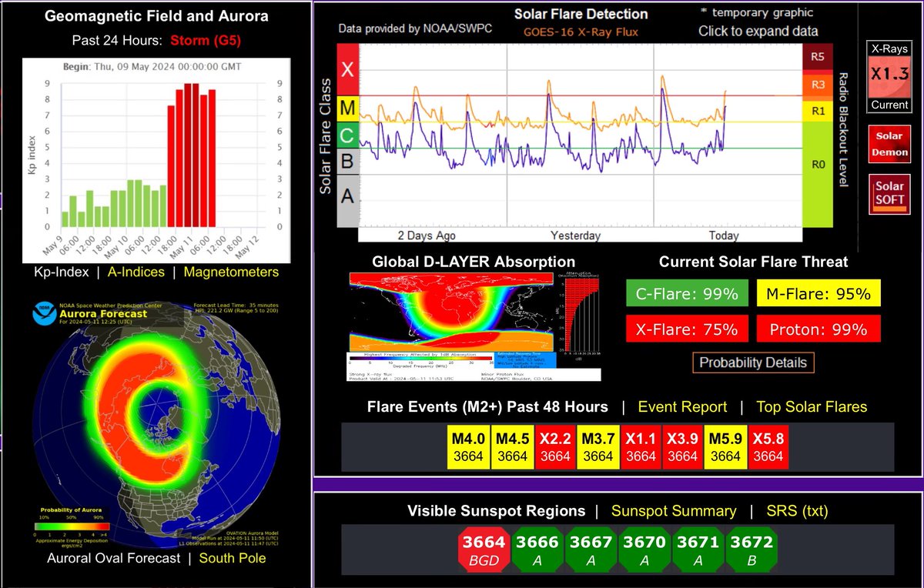Click the X-Rays X1.3 current indicator
924x588 pixels.
(x=889, y=77)
